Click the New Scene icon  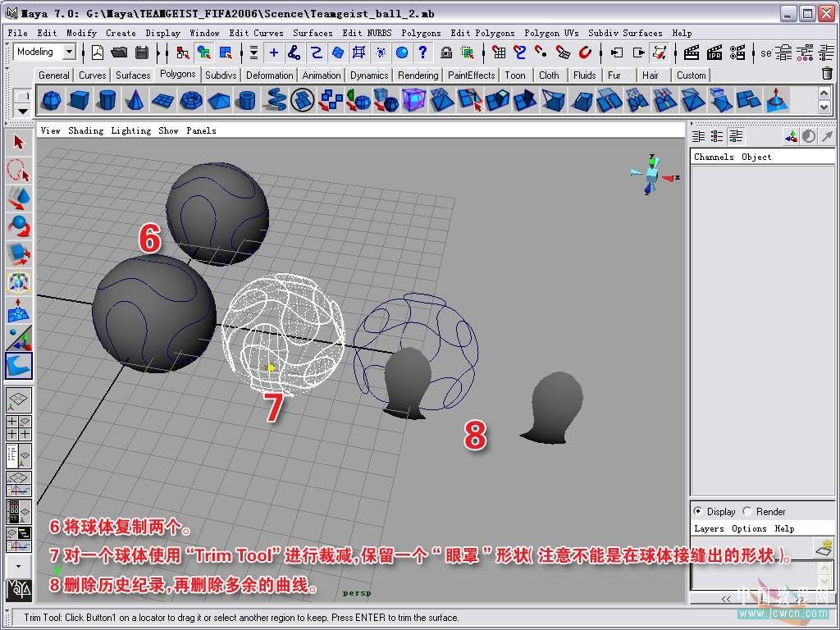click(98, 52)
